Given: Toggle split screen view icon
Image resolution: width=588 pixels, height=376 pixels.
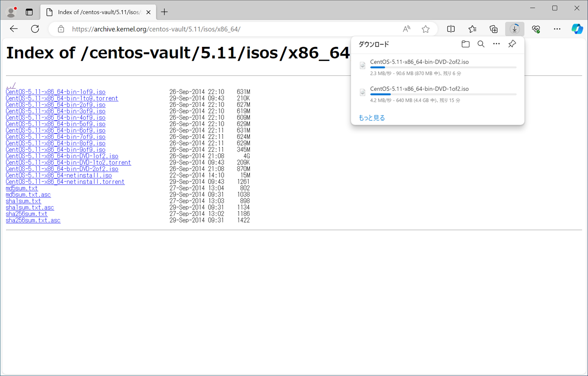Looking at the screenshot, I should 451,29.
